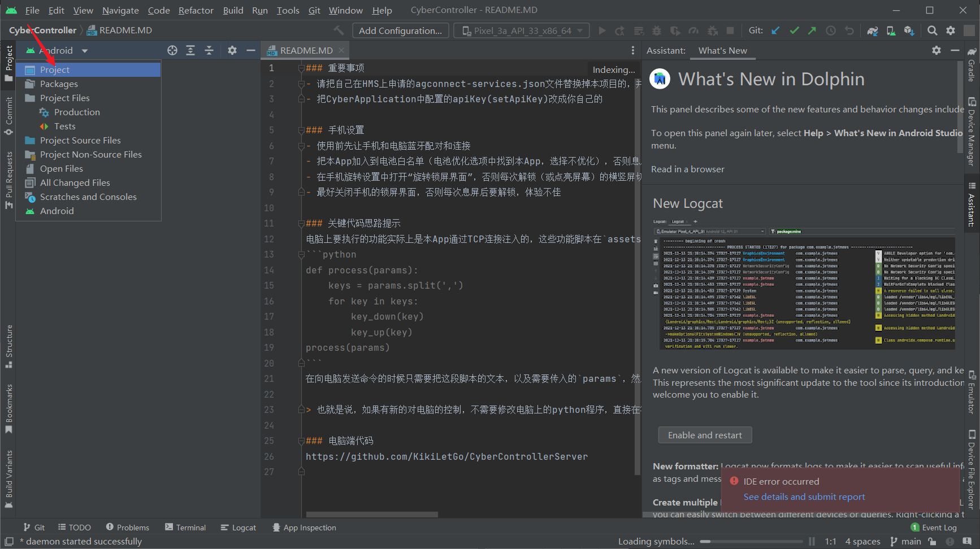
Task: Click Attach Debugger to Android Process icon
Action: tap(712, 30)
